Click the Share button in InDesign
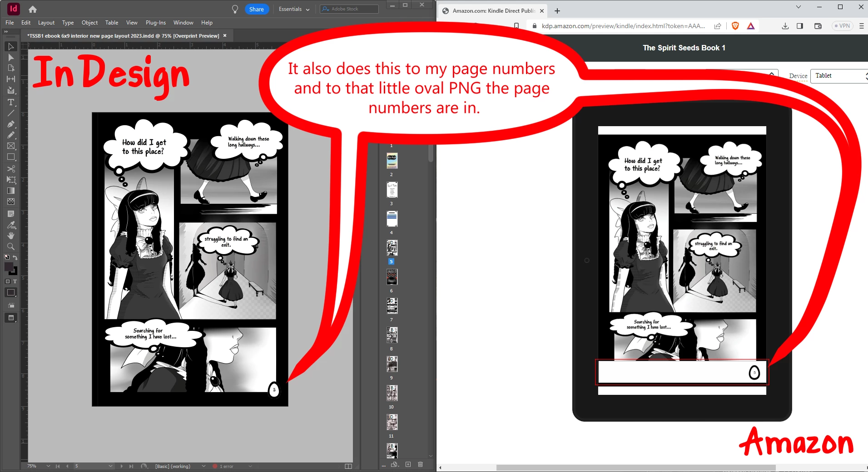The image size is (868, 472). (257, 9)
